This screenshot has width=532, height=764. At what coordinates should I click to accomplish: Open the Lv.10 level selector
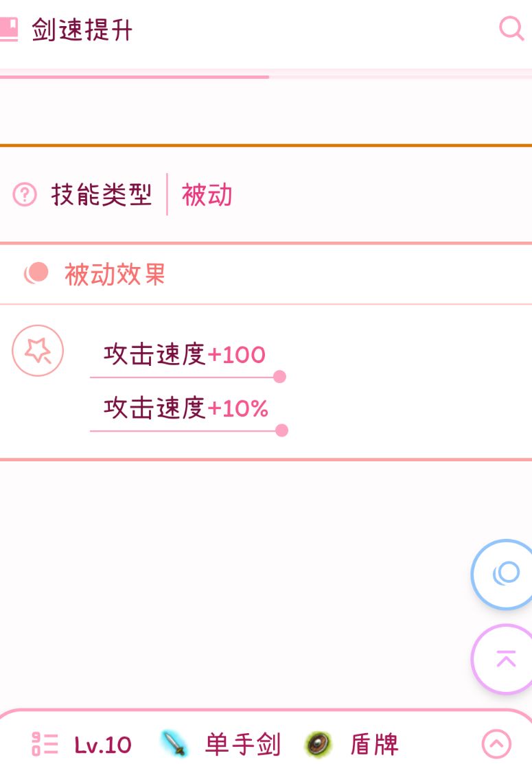pos(103,745)
